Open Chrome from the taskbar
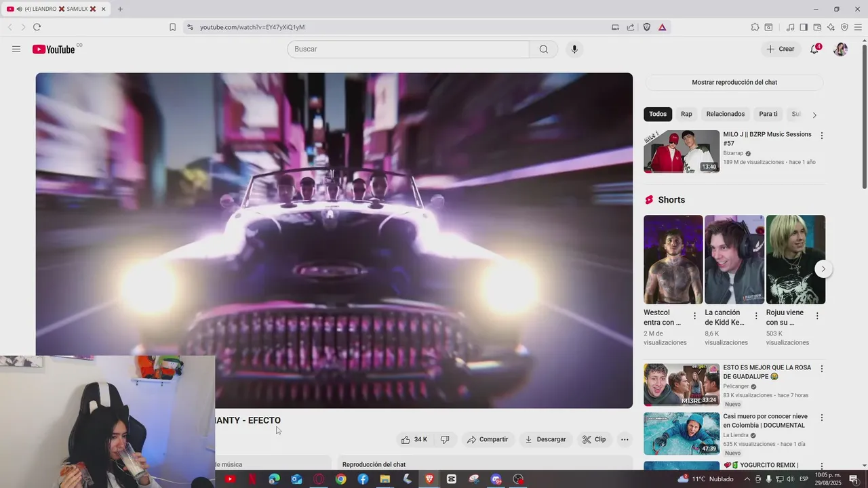This screenshot has height=488, width=868. pyautogui.click(x=340, y=479)
